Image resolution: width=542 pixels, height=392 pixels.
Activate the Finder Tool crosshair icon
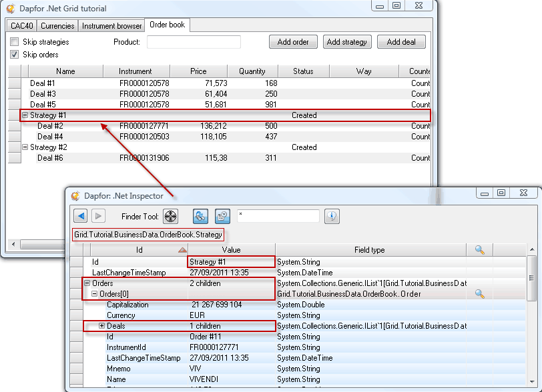tap(170, 216)
